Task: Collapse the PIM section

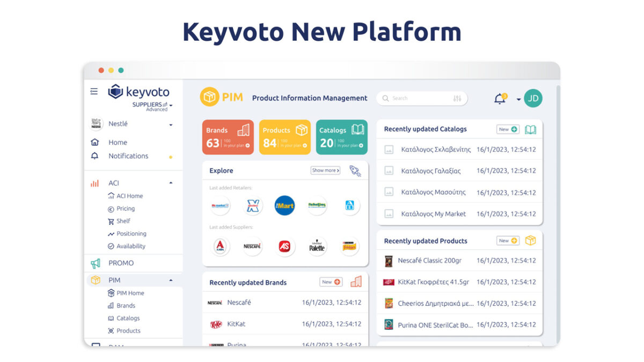Action: [x=171, y=280]
